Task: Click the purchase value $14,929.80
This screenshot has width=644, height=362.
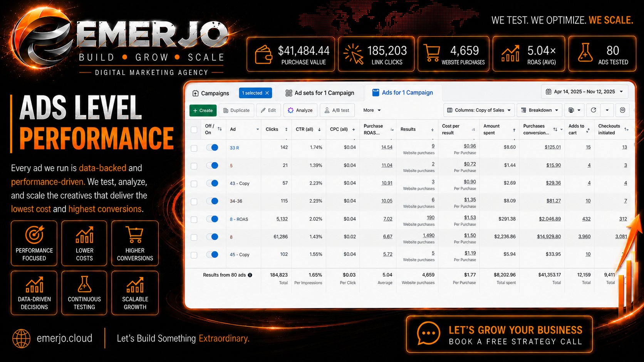Action: (549, 237)
